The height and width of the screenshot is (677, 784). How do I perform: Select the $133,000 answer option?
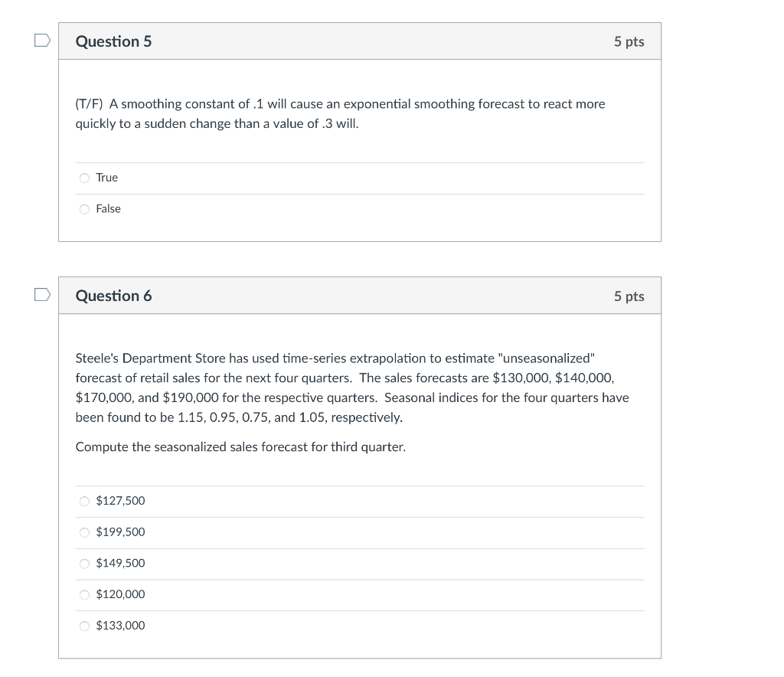click(x=84, y=626)
